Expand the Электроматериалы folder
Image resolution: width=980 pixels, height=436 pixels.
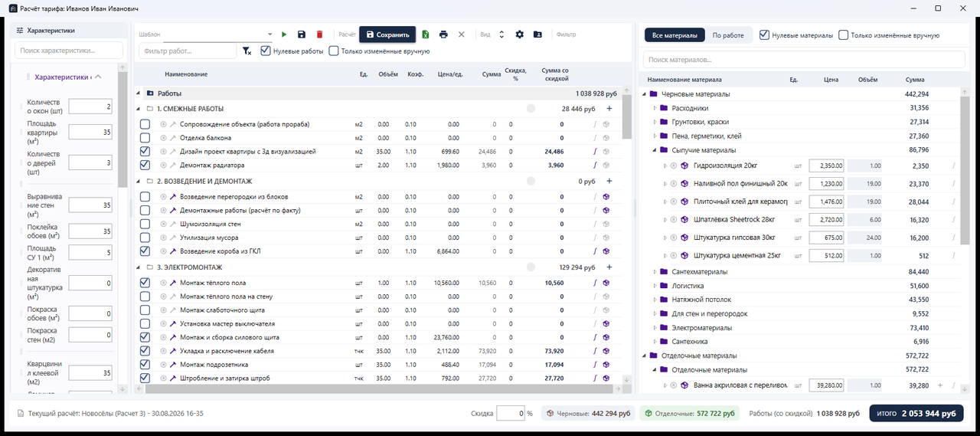point(655,328)
